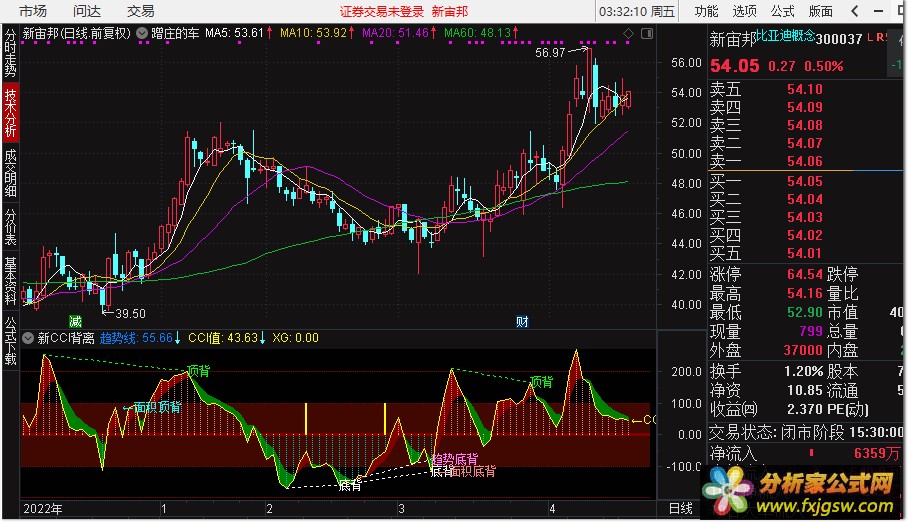The width and height of the screenshot is (910, 523).
Task: Open the 公式 menu
Action: click(x=782, y=11)
